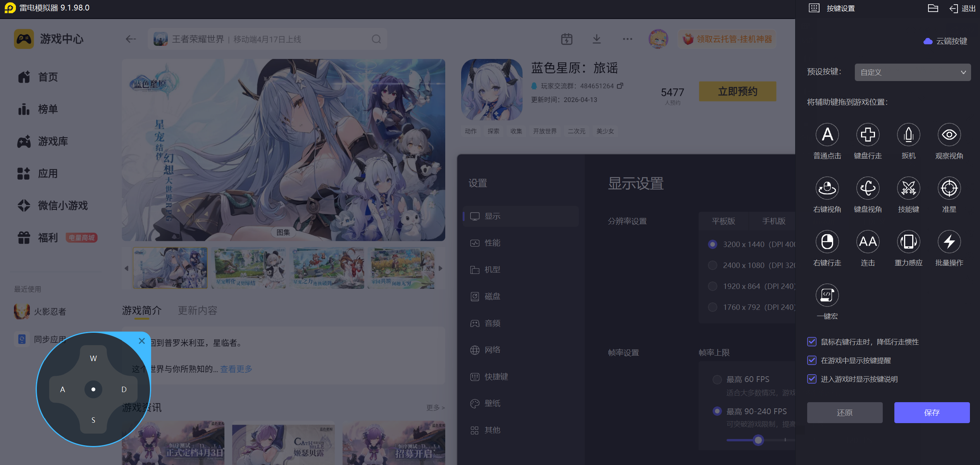Screen dimensions: 980x465
Task: Select the 一键宏 macro script icon
Action: pyautogui.click(x=827, y=295)
